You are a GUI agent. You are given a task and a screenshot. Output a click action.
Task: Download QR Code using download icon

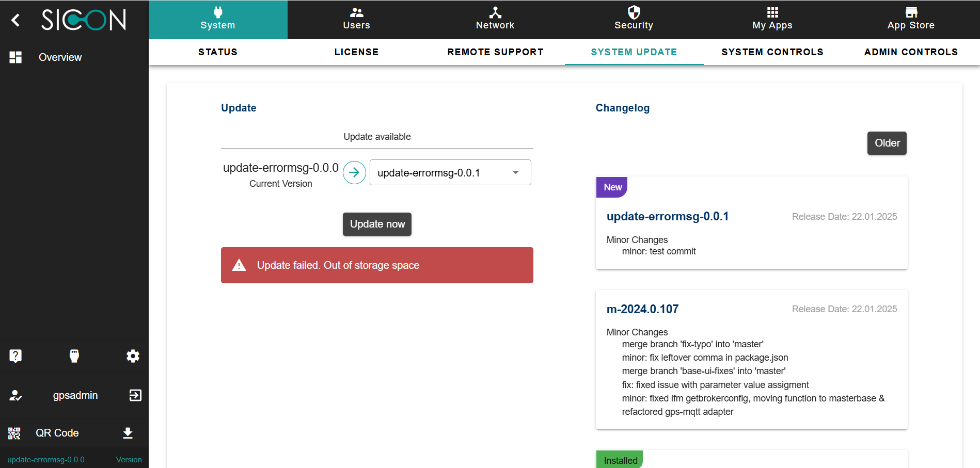pyautogui.click(x=128, y=433)
